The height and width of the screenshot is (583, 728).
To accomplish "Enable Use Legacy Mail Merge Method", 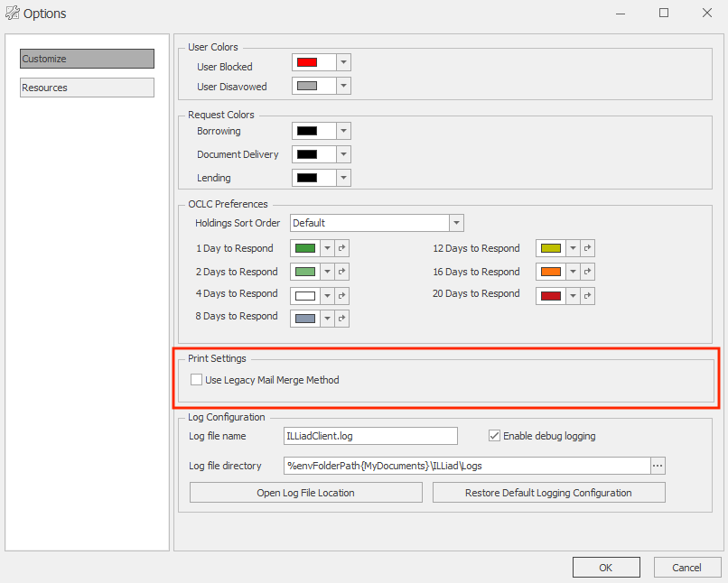I will click(196, 379).
